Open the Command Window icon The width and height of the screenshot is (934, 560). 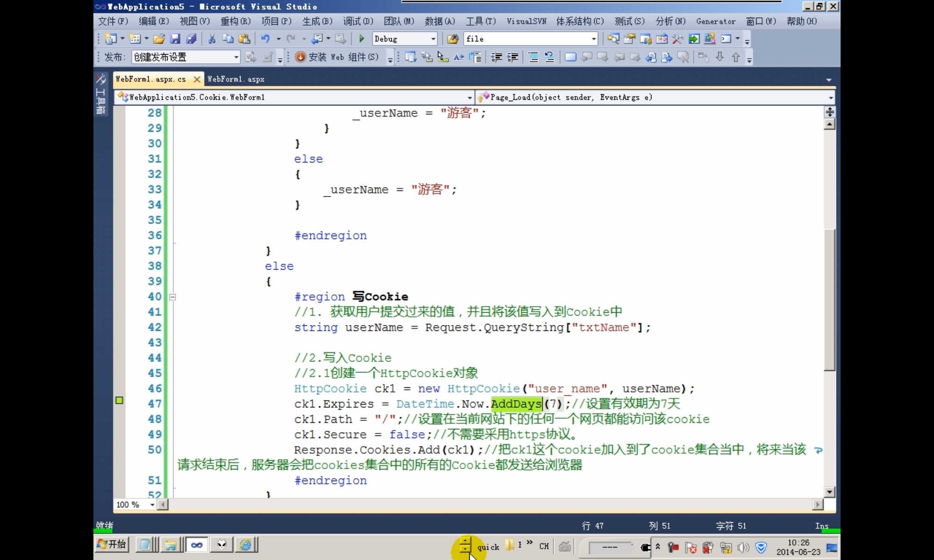coord(726,39)
